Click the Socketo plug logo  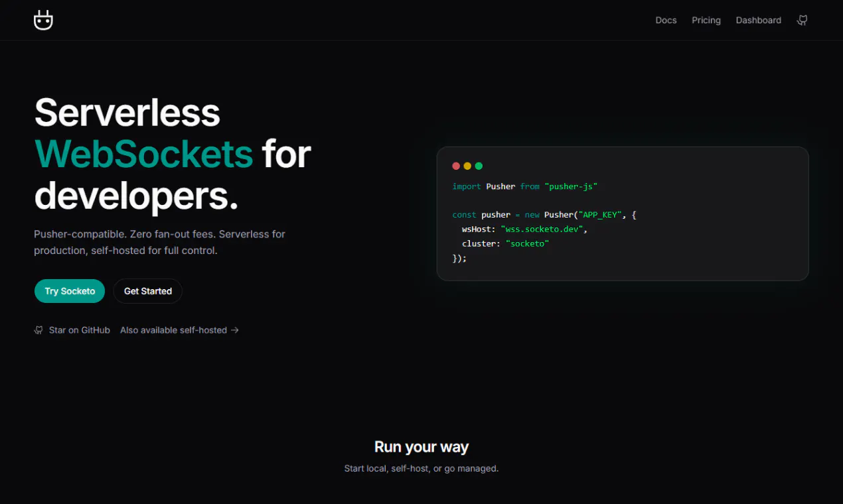(43, 20)
